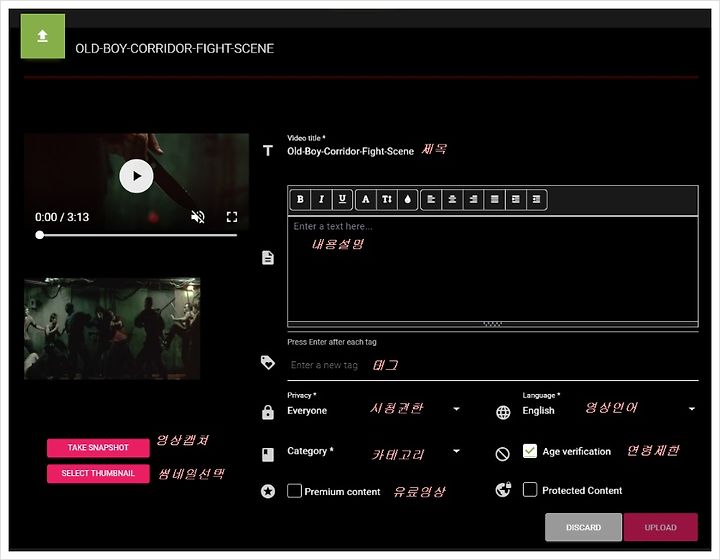
Task: Open the text color droplet picker
Action: [x=408, y=199]
